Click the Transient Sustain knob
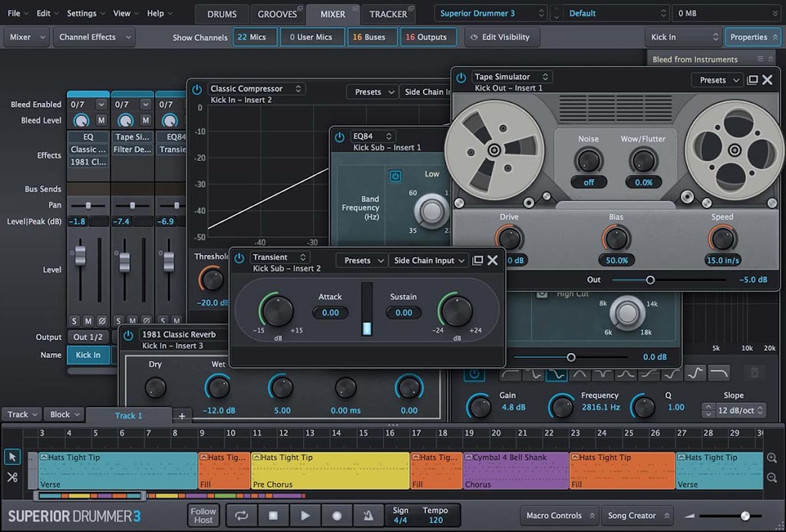Image resolution: width=786 pixels, height=532 pixels. pyautogui.click(x=455, y=310)
